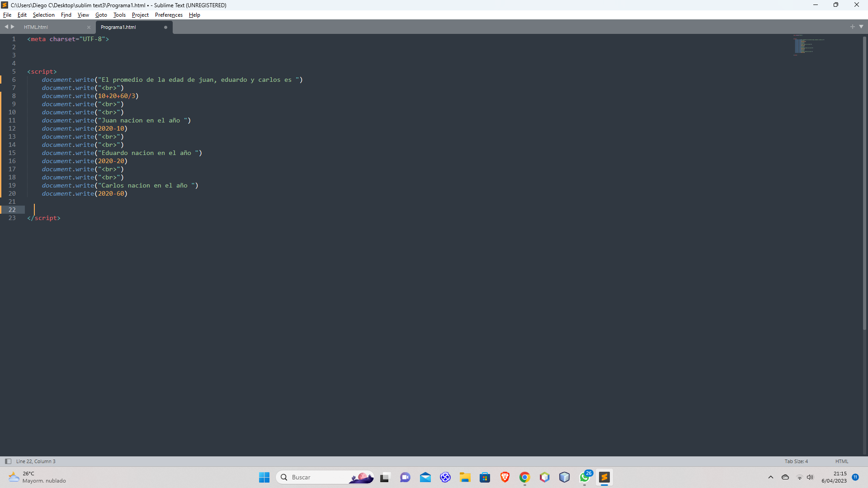The height and width of the screenshot is (488, 868).
Task: Click the Go To menu
Action: pos(101,15)
